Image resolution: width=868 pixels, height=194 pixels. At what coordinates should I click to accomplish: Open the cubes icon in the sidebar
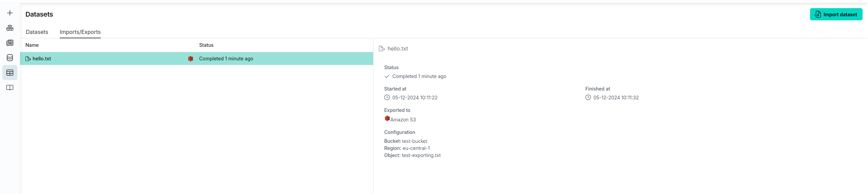(x=10, y=28)
